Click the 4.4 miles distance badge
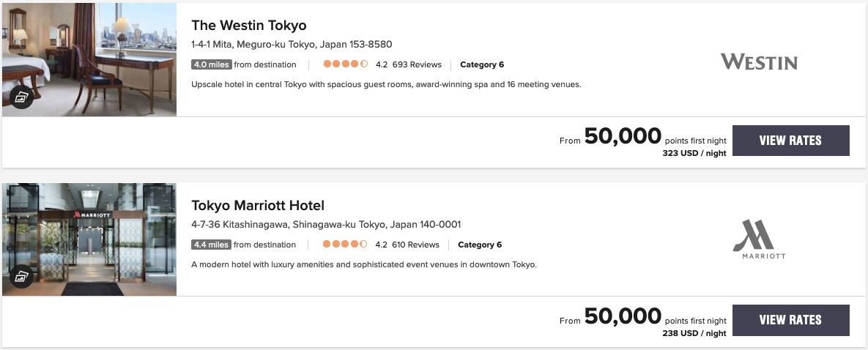The image size is (868, 350). click(211, 245)
